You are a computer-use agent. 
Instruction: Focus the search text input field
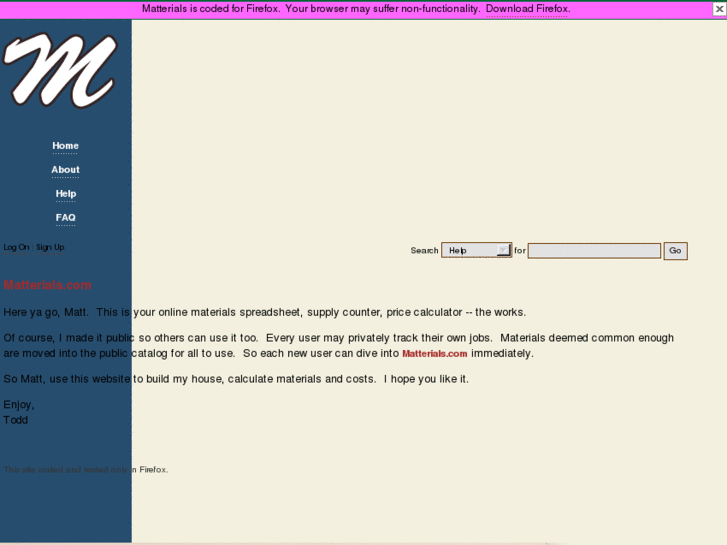(x=594, y=251)
